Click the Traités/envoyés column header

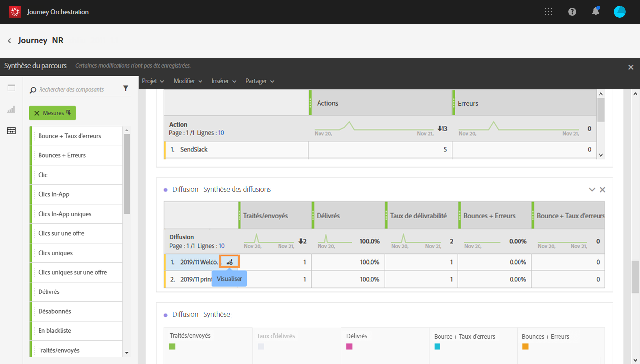tap(275, 216)
